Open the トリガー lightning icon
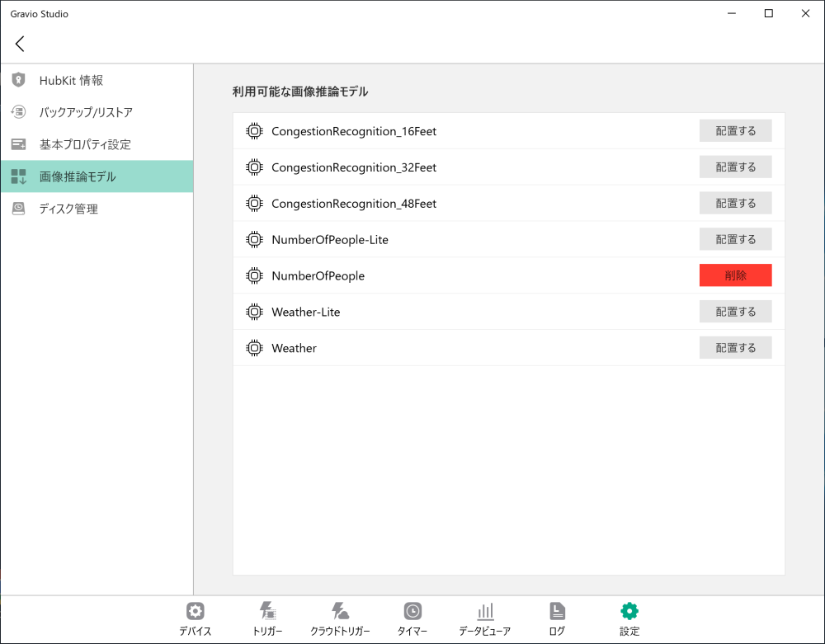 tap(268, 611)
